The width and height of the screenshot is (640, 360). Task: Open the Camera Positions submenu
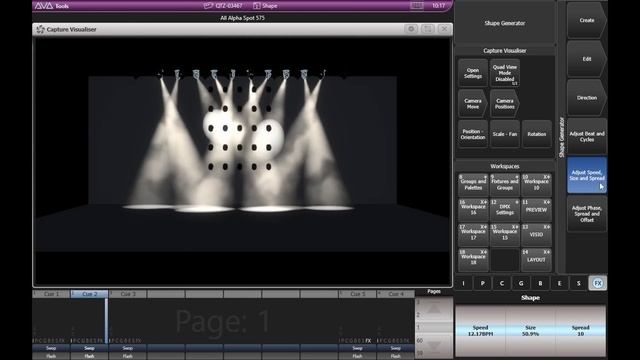(505, 104)
